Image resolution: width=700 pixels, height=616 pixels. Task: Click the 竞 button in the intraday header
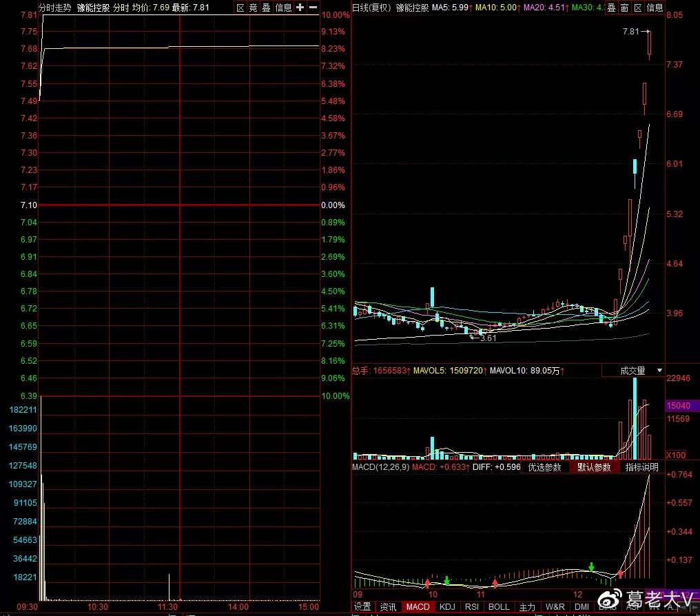tap(253, 8)
